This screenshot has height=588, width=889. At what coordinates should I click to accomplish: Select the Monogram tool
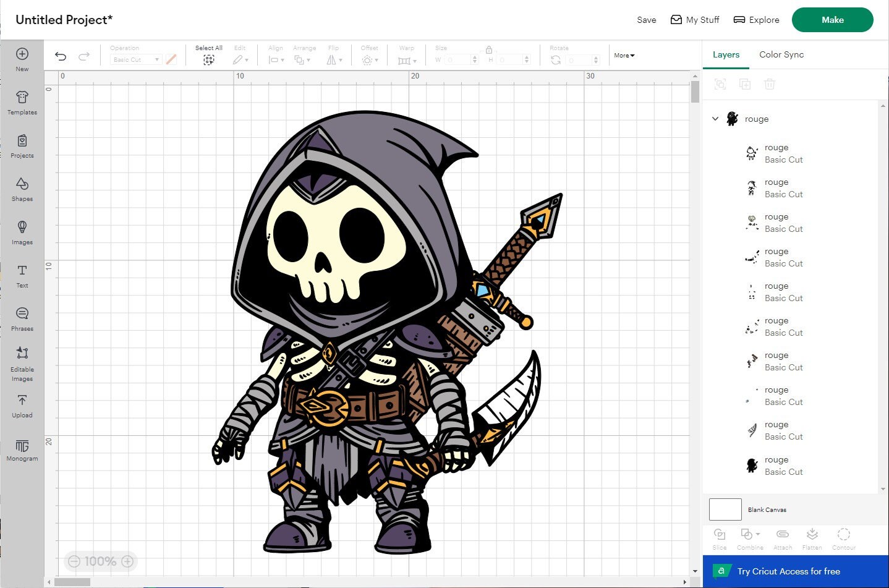click(22, 450)
